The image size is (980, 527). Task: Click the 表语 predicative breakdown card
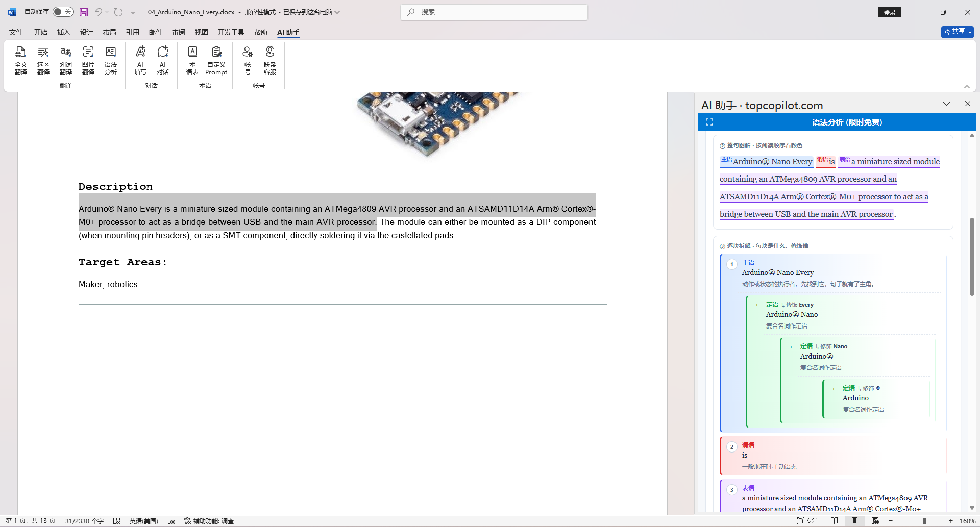[833, 495]
